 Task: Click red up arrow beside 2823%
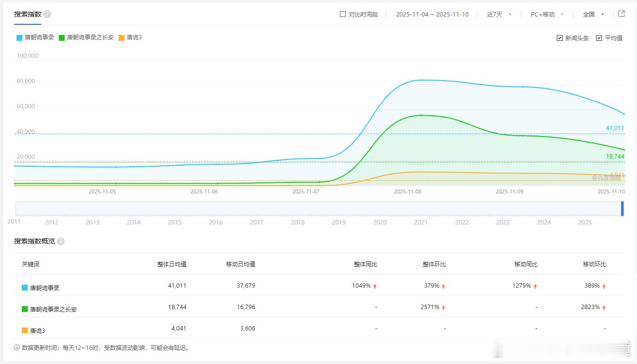click(x=604, y=308)
